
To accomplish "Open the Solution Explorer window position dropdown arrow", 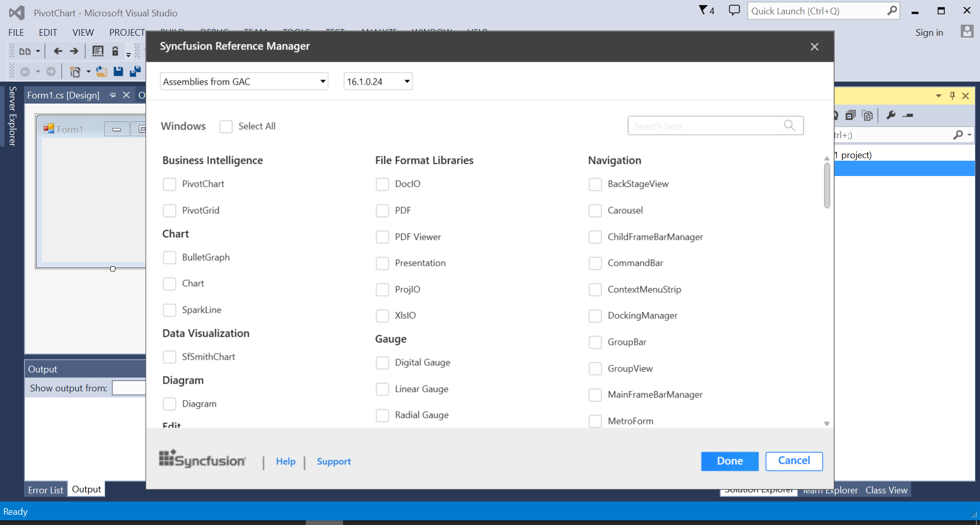I will pos(938,95).
